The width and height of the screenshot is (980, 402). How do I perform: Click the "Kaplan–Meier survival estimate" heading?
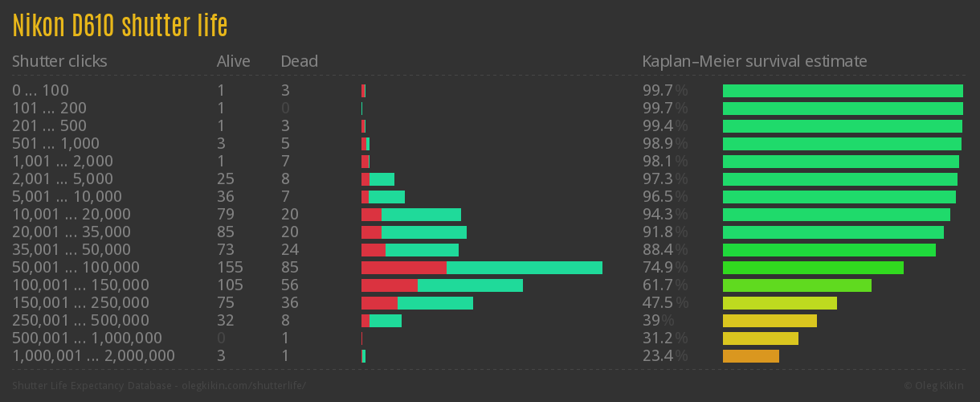tap(754, 61)
